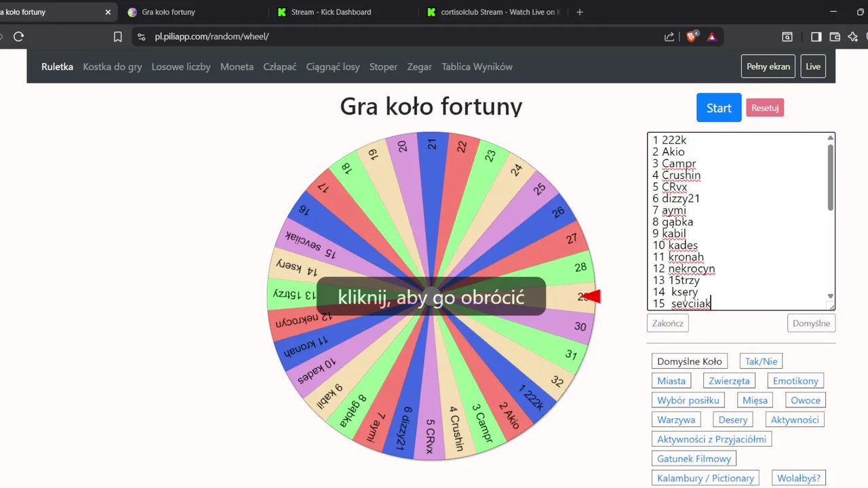Open Stoper from navigation
Viewport: 868px width, 488px height.
[383, 66]
